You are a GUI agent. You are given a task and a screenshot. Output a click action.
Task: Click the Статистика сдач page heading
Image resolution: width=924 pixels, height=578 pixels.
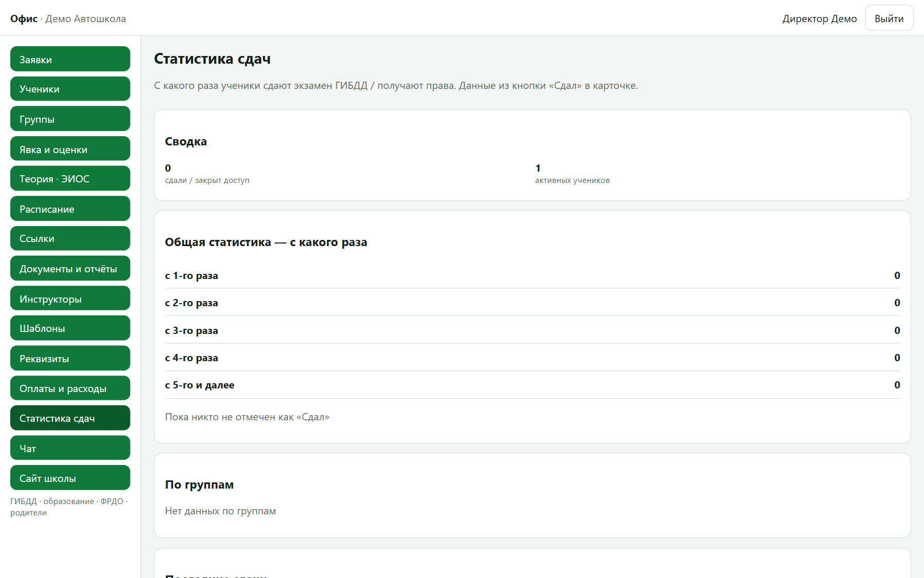pos(212,59)
